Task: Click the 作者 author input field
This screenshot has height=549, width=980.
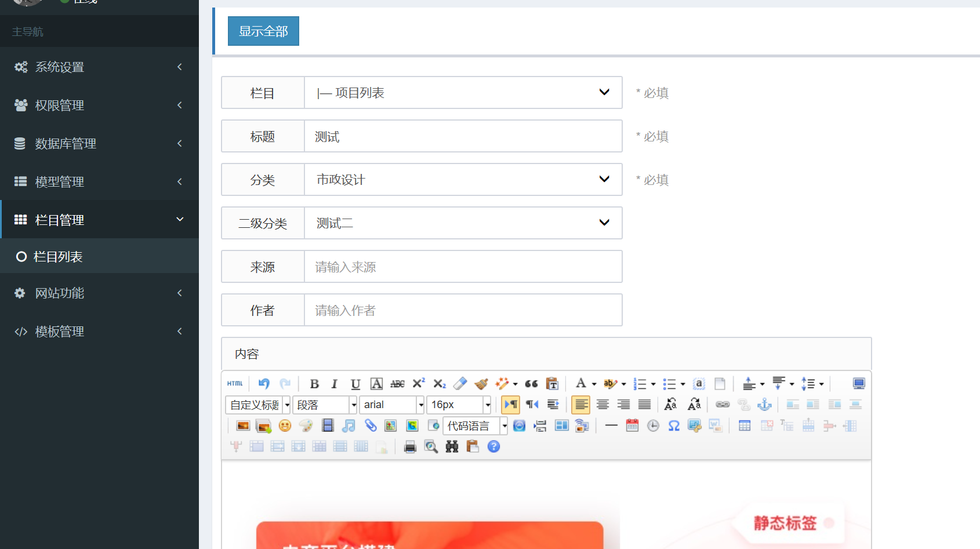Action: click(463, 310)
